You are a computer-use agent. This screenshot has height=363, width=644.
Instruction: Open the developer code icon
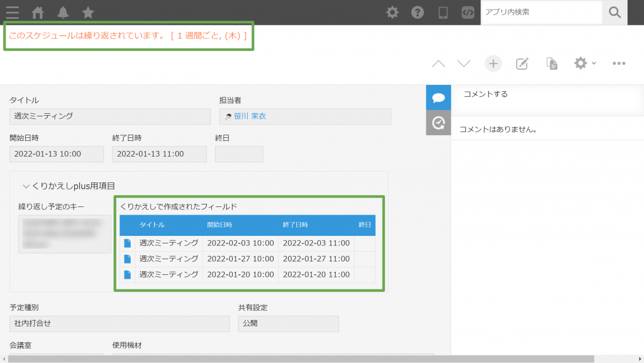tap(468, 13)
